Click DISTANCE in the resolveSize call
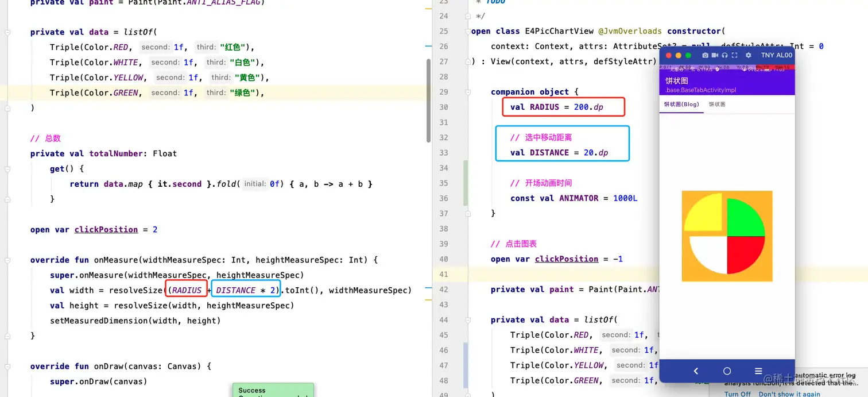The height and width of the screenshot is (397, 868). click(x=235, y=291)
